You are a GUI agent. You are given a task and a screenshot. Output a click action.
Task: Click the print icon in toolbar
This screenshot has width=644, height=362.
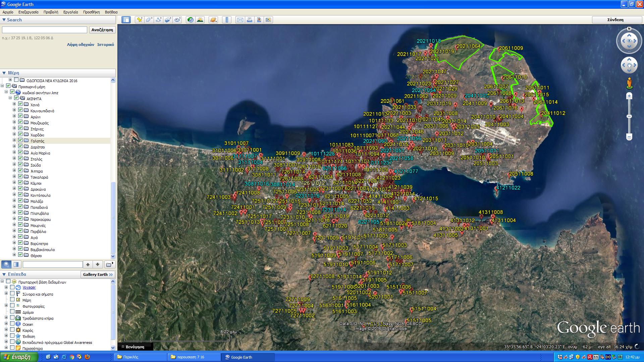tap(250, 20)
